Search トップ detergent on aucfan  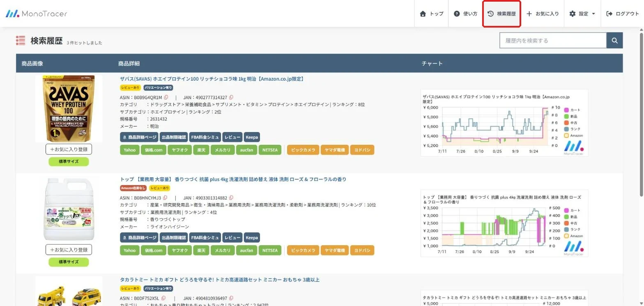click(246, 250)
